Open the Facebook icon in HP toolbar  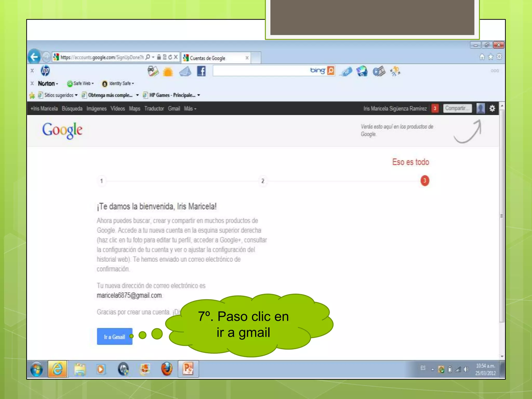point(201,71)
